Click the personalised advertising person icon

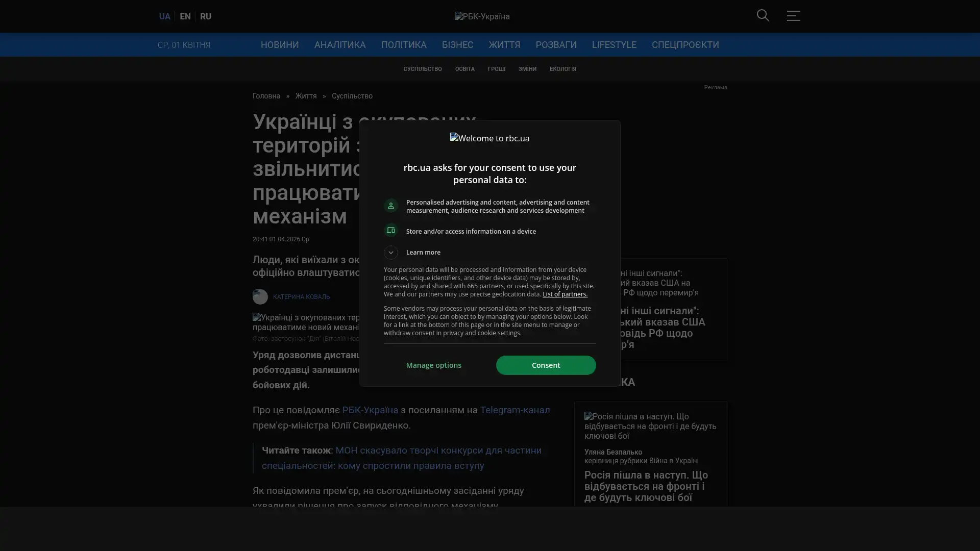tap(390, 206)
